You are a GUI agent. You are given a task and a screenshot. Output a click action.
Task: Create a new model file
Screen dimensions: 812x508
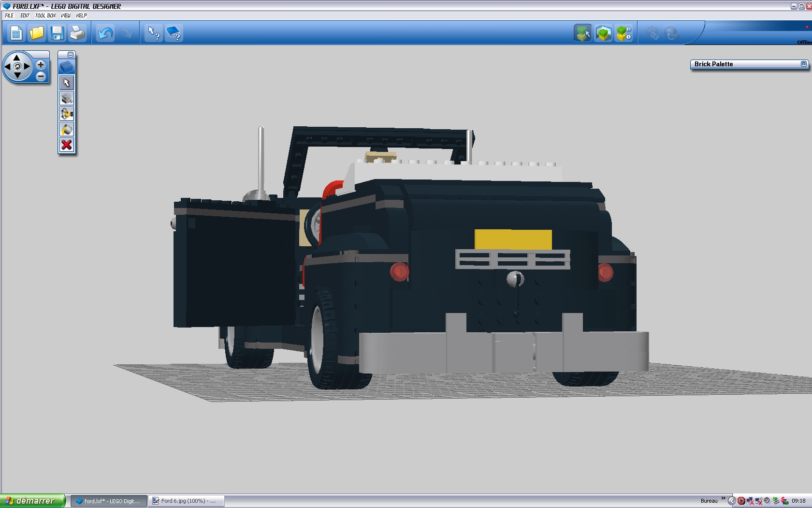pyautogui.click(x=16, y=33)
